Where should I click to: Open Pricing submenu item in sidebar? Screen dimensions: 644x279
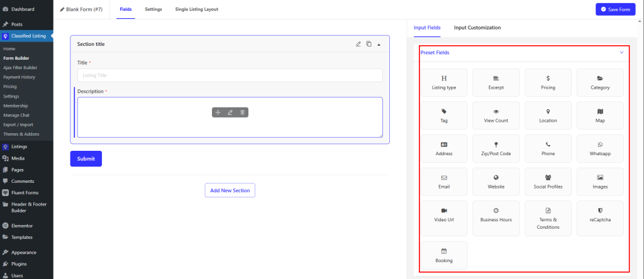10,87
